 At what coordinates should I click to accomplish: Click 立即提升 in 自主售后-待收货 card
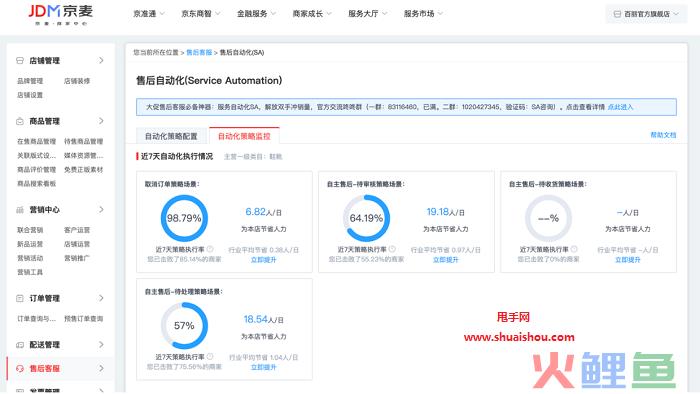point(628,260)
